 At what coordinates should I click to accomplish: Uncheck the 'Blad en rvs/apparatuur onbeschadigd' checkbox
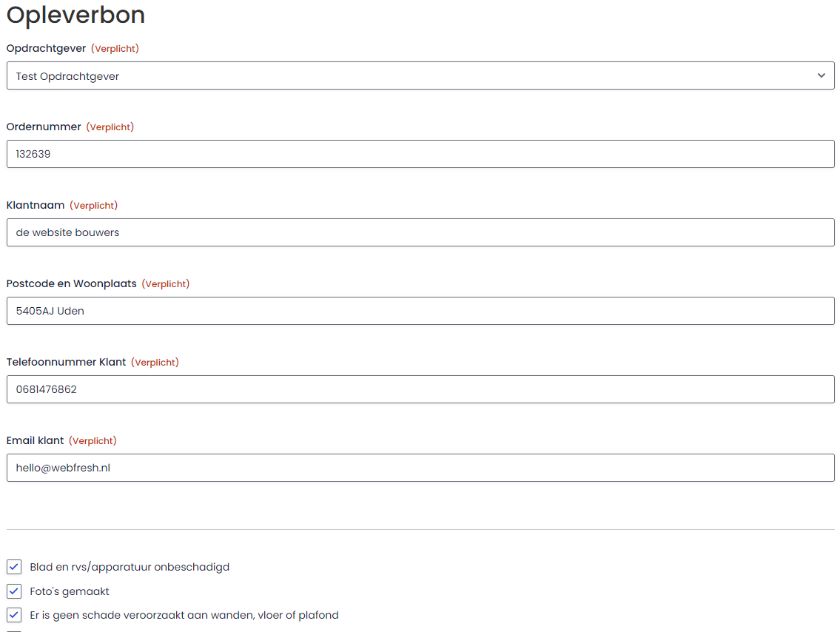tap(14, 567)
